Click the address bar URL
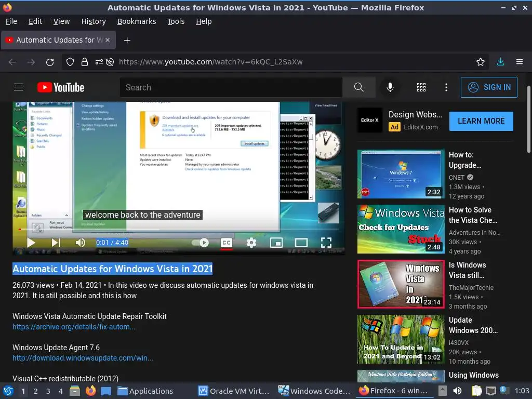This screenshot has height=399, width=532. [210, 62]
